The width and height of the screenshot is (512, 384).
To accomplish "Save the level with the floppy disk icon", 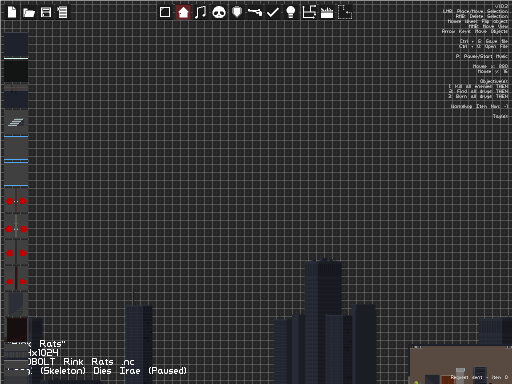I will tap(46, 12).
